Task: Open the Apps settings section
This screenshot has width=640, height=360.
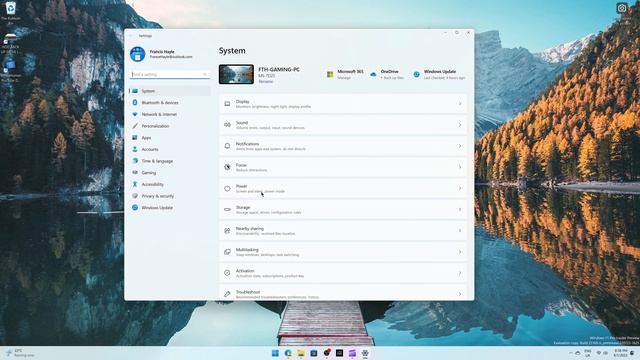Action: click(x=170, y=138)
